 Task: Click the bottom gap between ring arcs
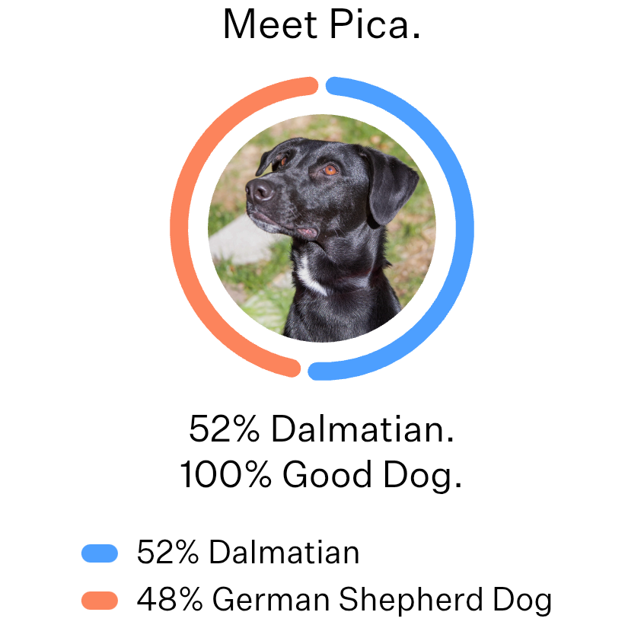[x=304, y=371]
